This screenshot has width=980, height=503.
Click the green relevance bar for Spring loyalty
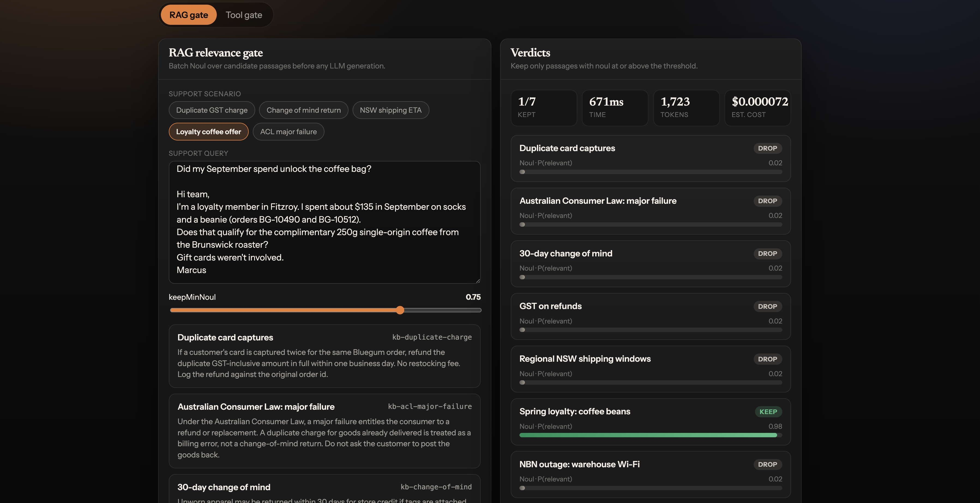click(650, 435)
